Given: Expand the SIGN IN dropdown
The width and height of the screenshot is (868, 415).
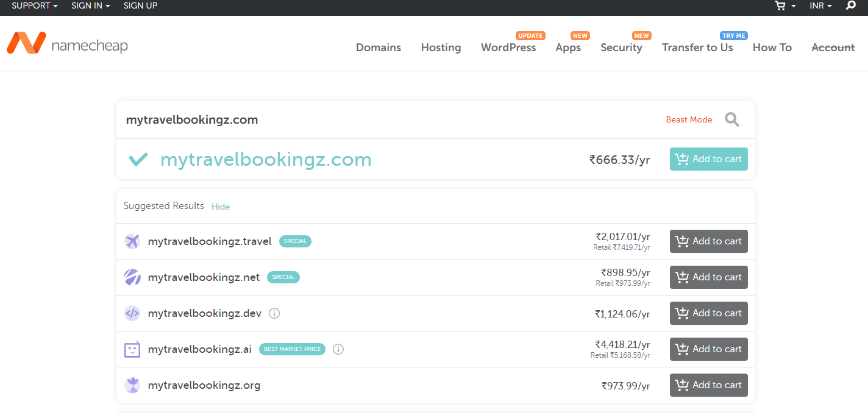Looking at the screenshot, I should point(91,5).
